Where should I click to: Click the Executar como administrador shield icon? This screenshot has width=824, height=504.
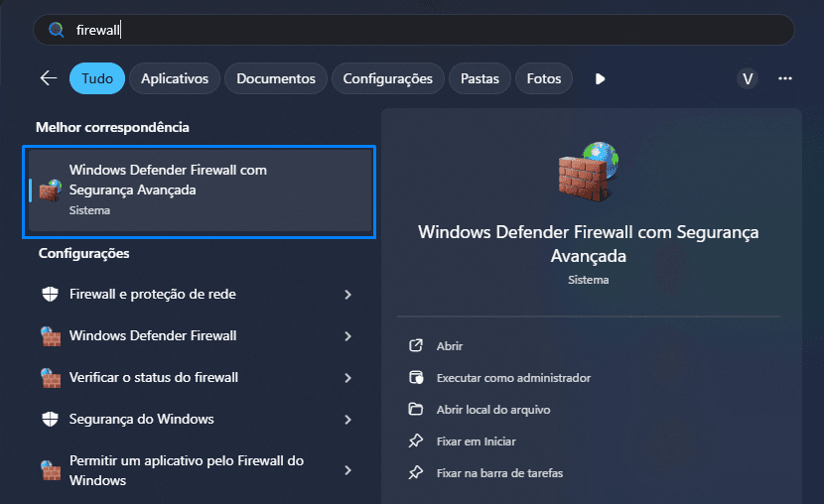(x=416, y=377)
